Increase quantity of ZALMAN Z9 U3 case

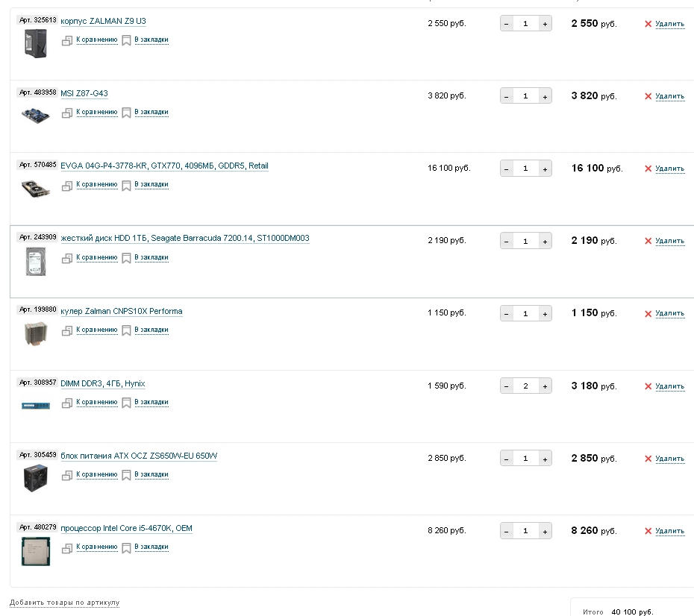[545, 24]
